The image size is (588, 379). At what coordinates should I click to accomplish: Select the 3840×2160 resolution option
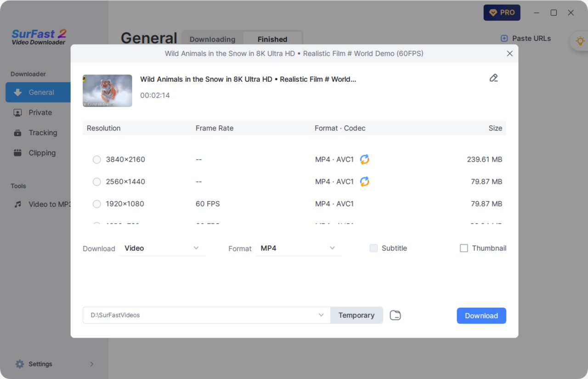(x=97, y=159)
